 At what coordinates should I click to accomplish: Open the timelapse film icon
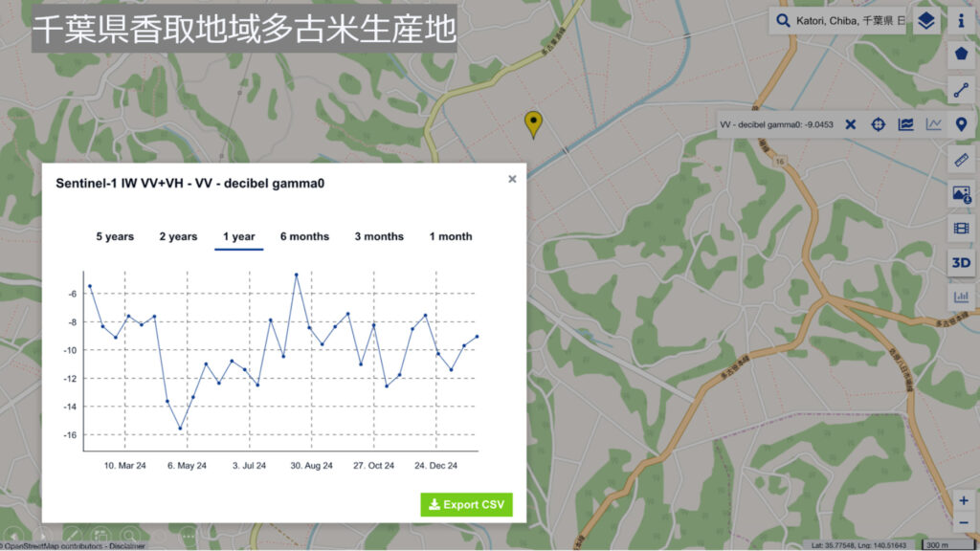pos(962,229)
